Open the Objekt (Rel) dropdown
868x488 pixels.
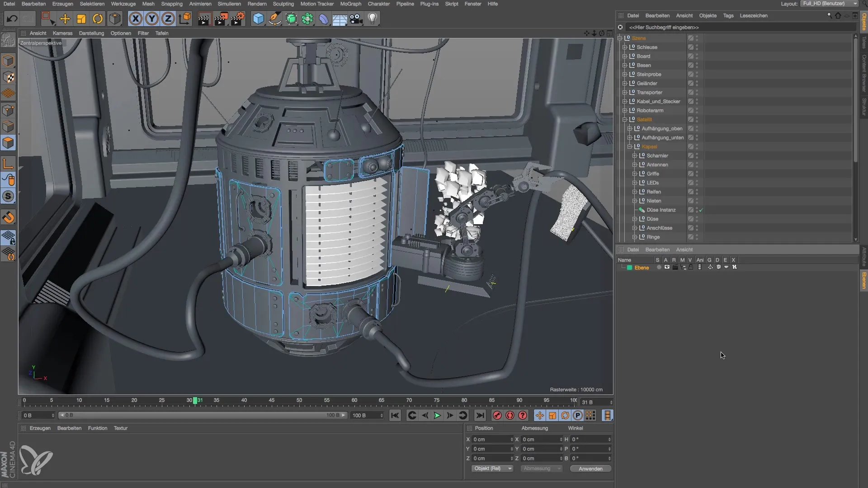[x=493, y=469]
